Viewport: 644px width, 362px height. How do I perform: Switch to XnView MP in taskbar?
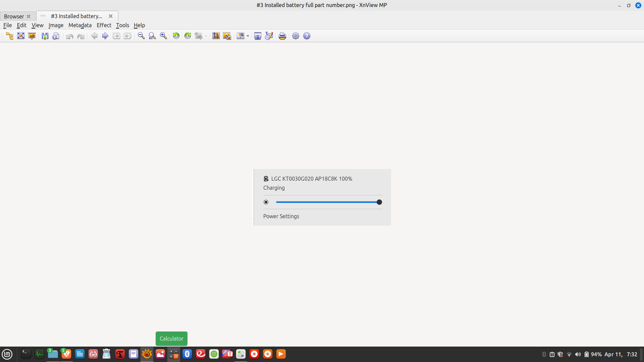tap(147, 354)
